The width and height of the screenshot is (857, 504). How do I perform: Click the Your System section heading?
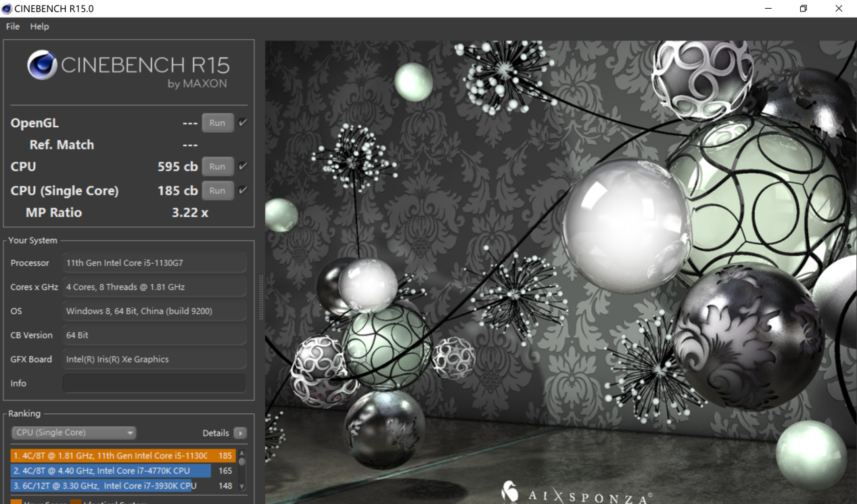(x=32, y=240)
